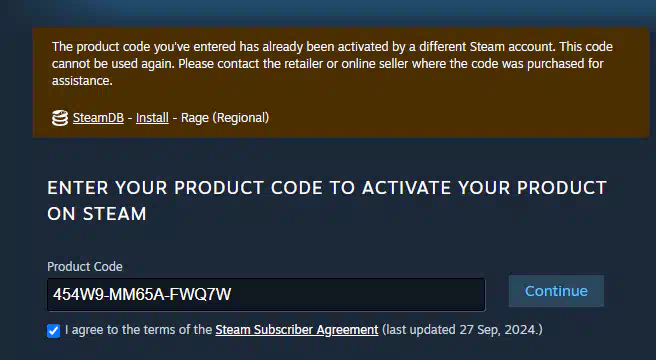Click the entered code 454W9-MM65A-FWQ7W text
The width and height of the screenshot is (656, 360).
(142, 295)
